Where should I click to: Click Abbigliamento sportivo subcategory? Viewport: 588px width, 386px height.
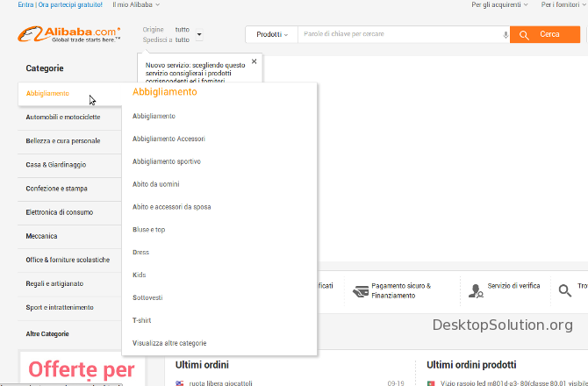[167, 161]
